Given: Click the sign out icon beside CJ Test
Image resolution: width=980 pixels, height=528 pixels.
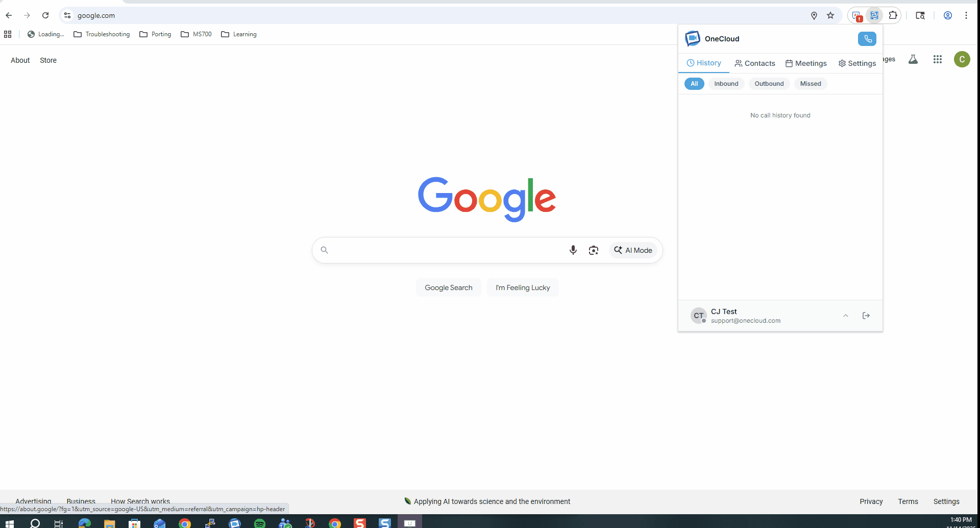Looking at the screenshot, I should pyautogui.click(x=866, y=316).
